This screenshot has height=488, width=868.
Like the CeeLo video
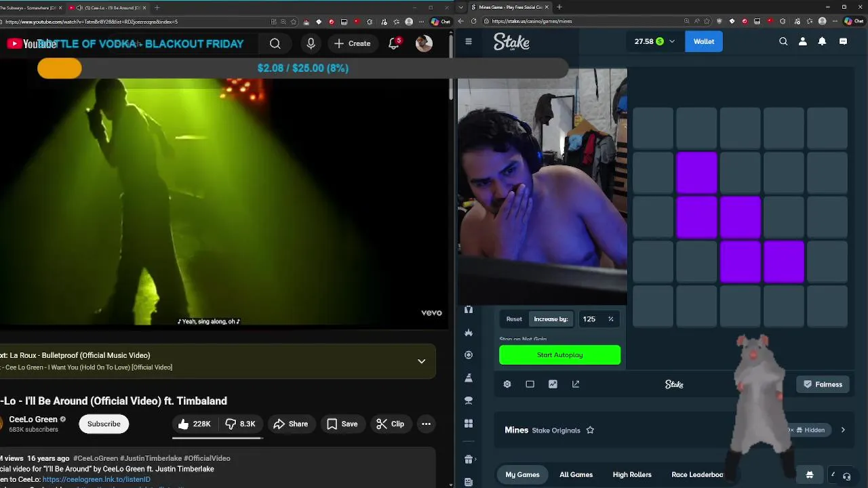[194, 424]
